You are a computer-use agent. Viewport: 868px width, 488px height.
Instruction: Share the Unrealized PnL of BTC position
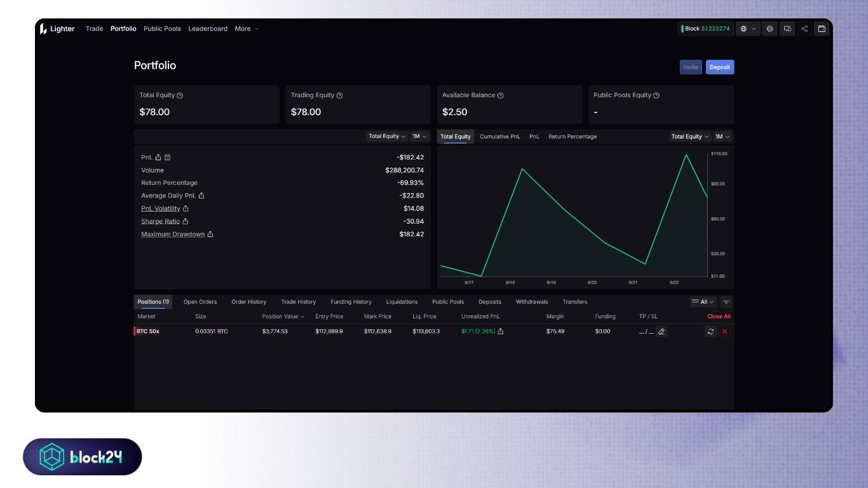click(x=501, y=331)
